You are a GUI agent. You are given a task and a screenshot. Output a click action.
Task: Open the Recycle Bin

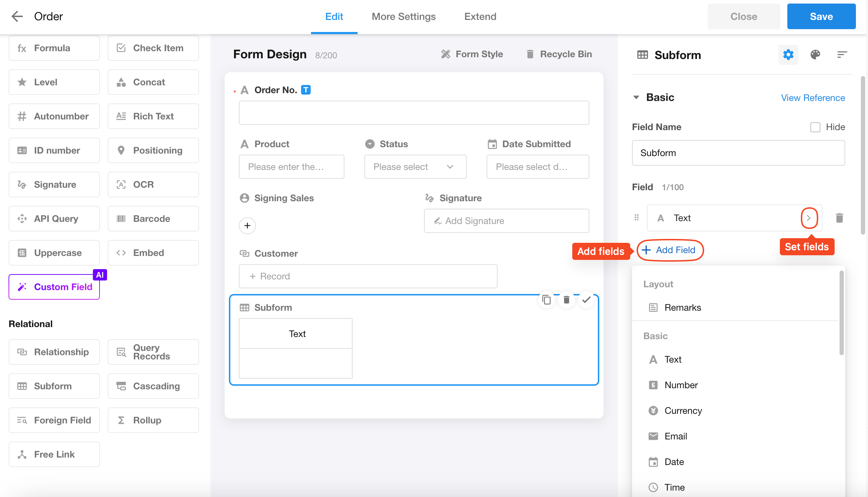tap(559, 54)
